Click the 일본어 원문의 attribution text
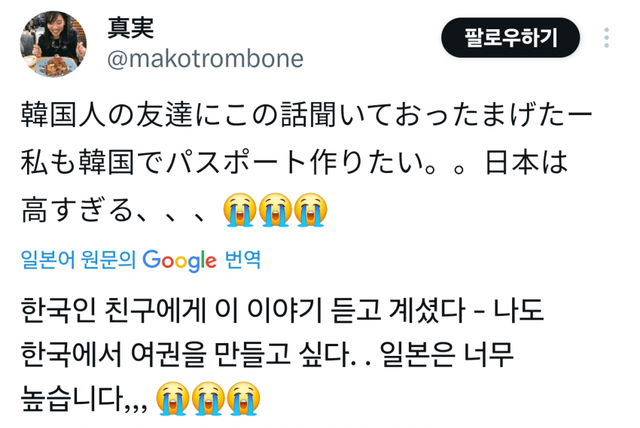This screenshot has width=640, height=428. click(x=78, y=259)
